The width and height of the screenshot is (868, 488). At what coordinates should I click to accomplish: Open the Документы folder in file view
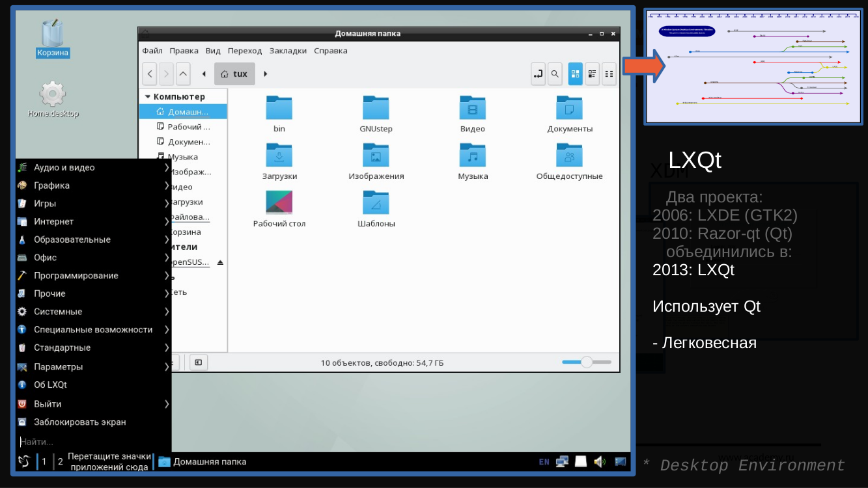[x=570, y=114]
